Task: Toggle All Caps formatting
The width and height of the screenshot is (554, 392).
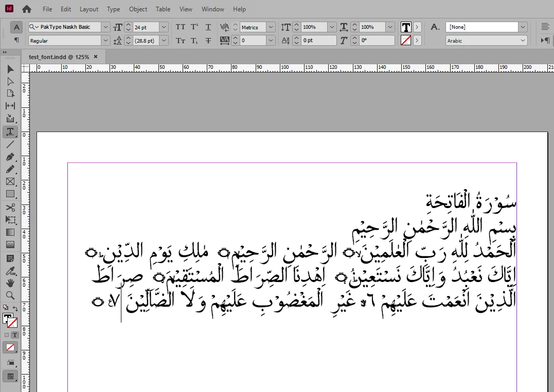Action: click(181, 27)
